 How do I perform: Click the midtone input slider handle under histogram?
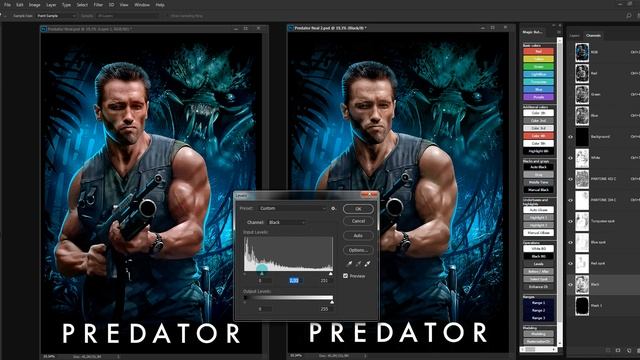pyautogui.click(x=262, y=273)
